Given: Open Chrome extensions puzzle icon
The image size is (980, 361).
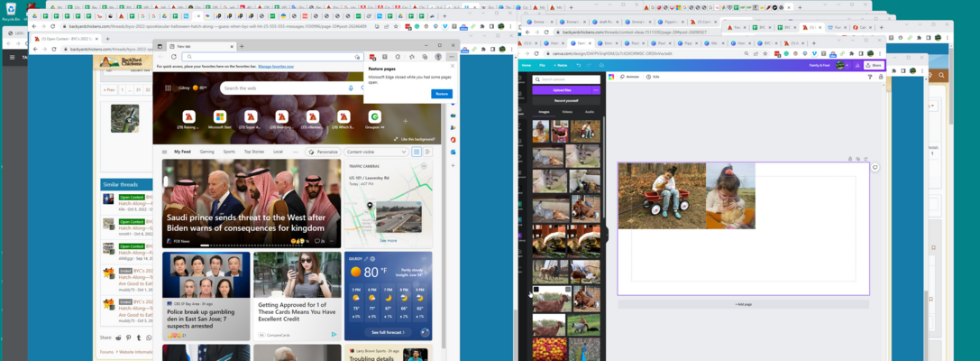Looking at the screenshot, I should pos(852,53).
